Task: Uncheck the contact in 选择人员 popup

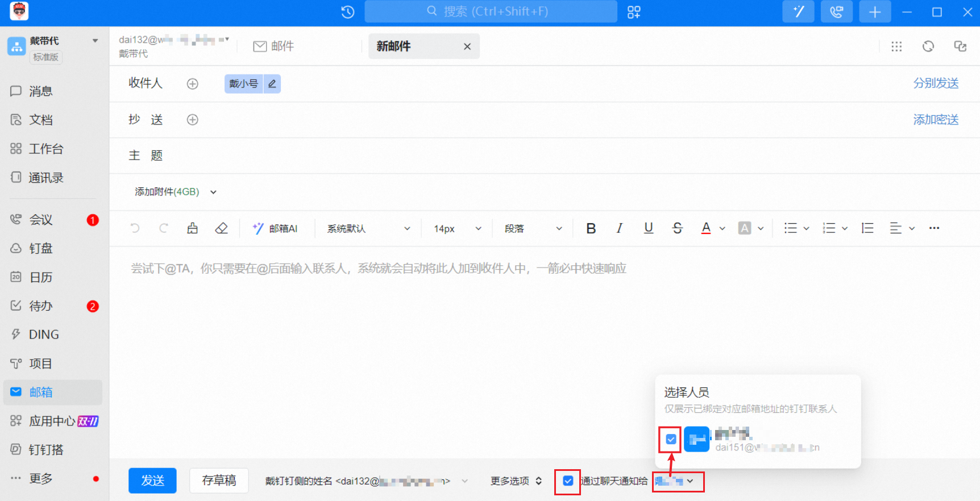Action: click(x=671, y=439)
